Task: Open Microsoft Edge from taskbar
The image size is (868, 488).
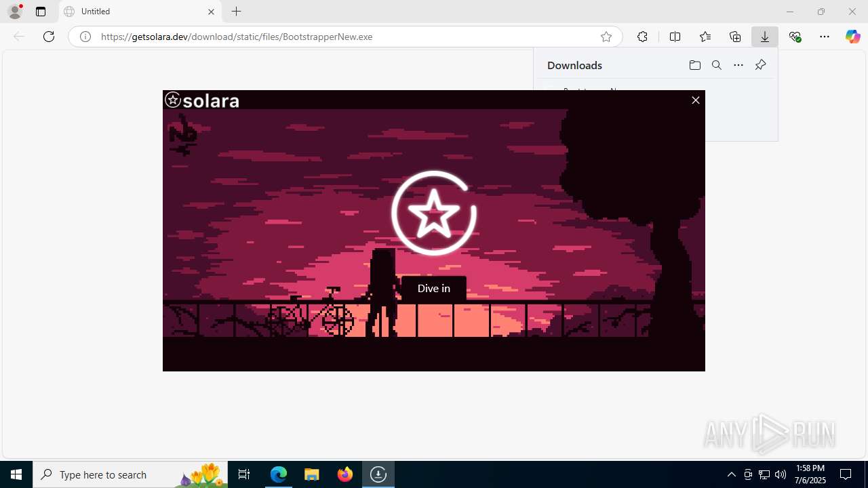Action: pyautogui.click(x=279, y=474)
